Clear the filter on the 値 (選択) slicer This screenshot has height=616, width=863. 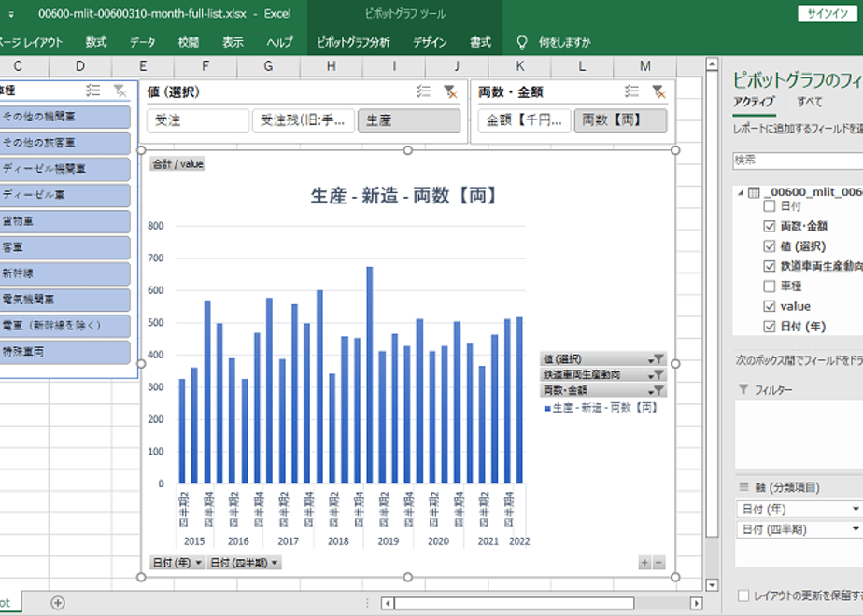449,91
